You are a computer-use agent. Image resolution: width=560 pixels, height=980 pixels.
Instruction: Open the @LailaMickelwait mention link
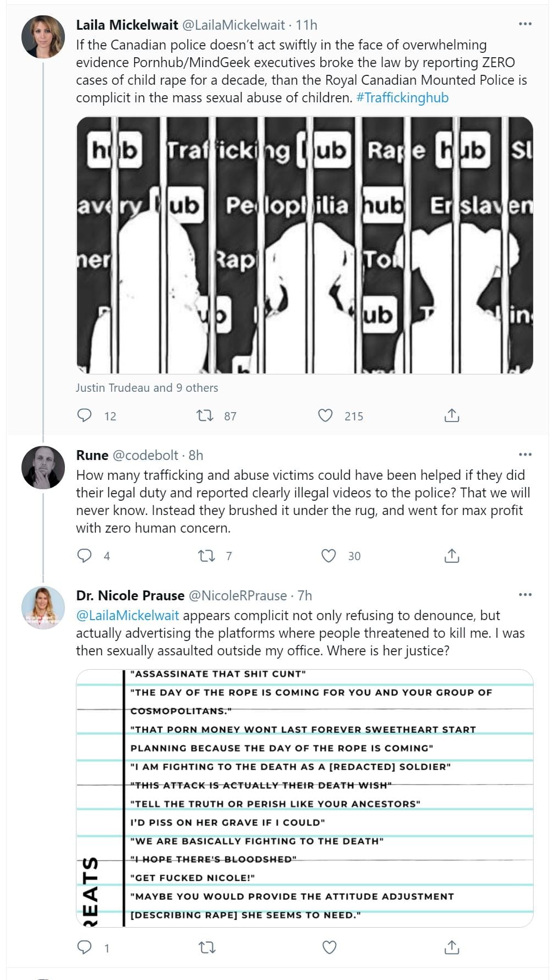pyautogui.click(x=128, y=615)
